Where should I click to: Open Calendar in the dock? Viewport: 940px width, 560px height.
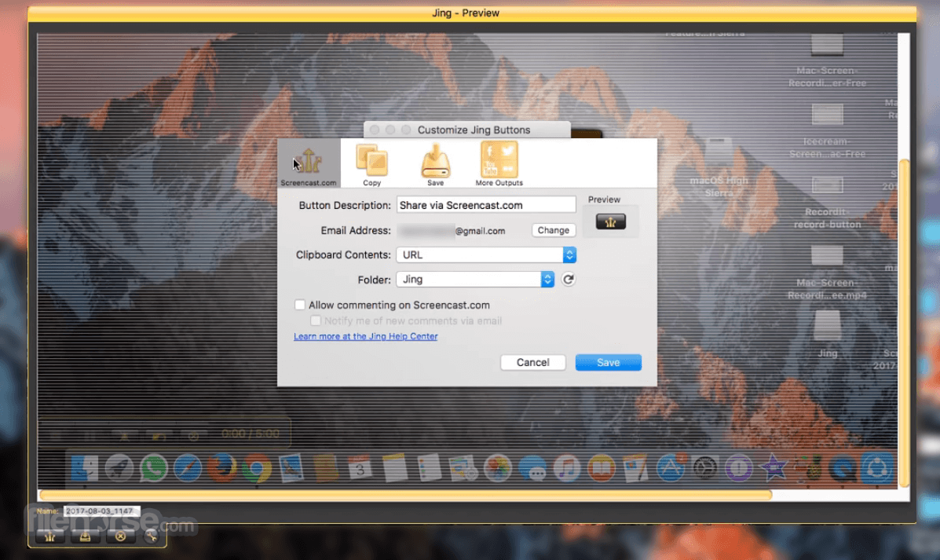[x=360, y=468]
